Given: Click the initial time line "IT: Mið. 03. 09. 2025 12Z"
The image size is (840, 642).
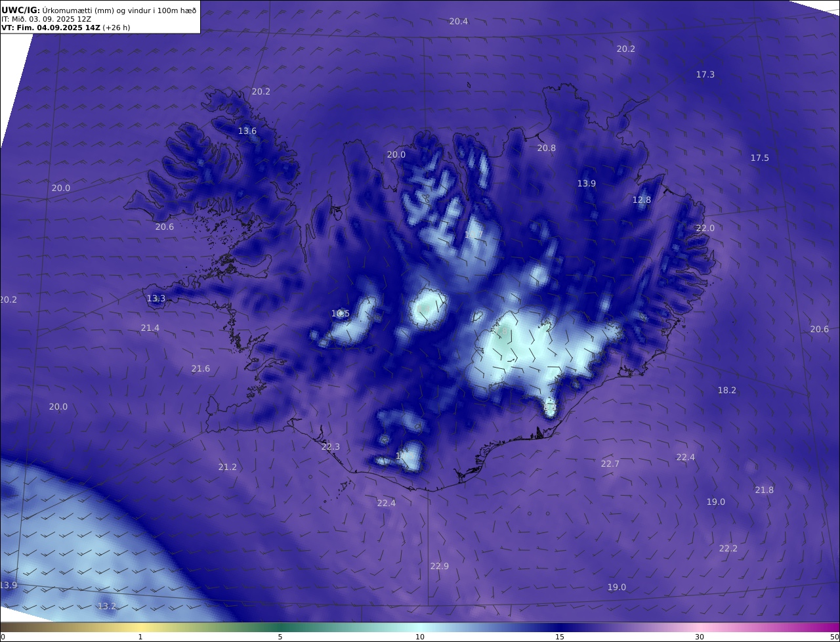Looking at the screenshot, I should (46, 19).
